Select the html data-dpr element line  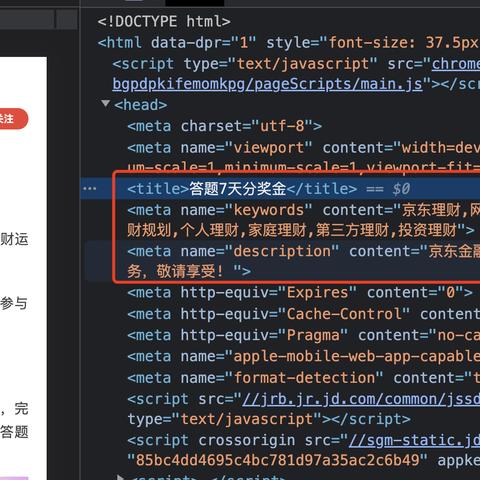(289, 43)
